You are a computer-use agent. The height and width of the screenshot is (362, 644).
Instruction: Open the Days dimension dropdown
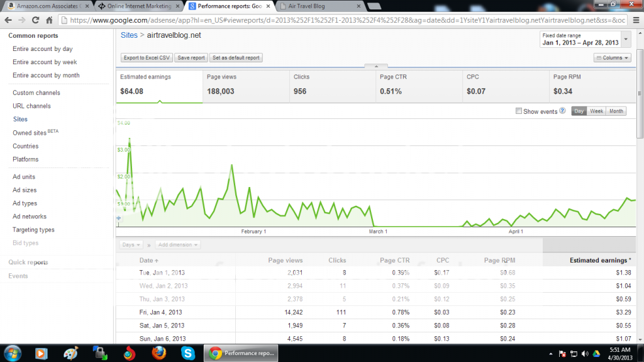(x=131, y=245)
